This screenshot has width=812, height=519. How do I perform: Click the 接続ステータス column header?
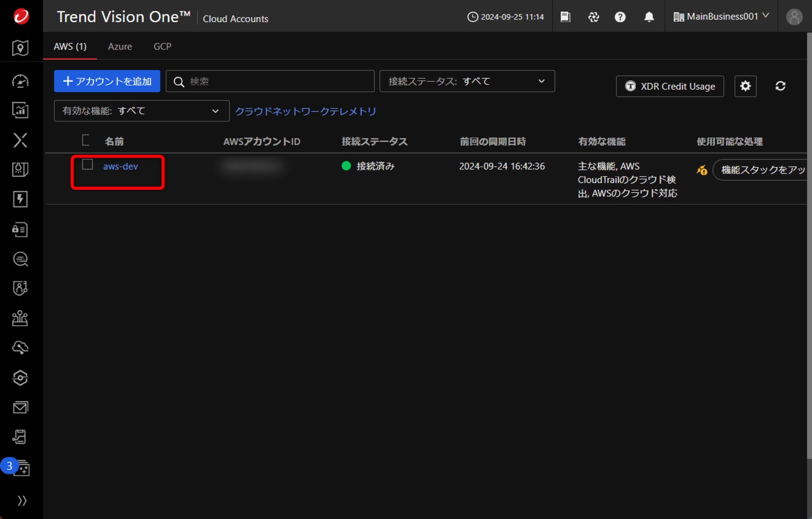[x=374, y=141]
